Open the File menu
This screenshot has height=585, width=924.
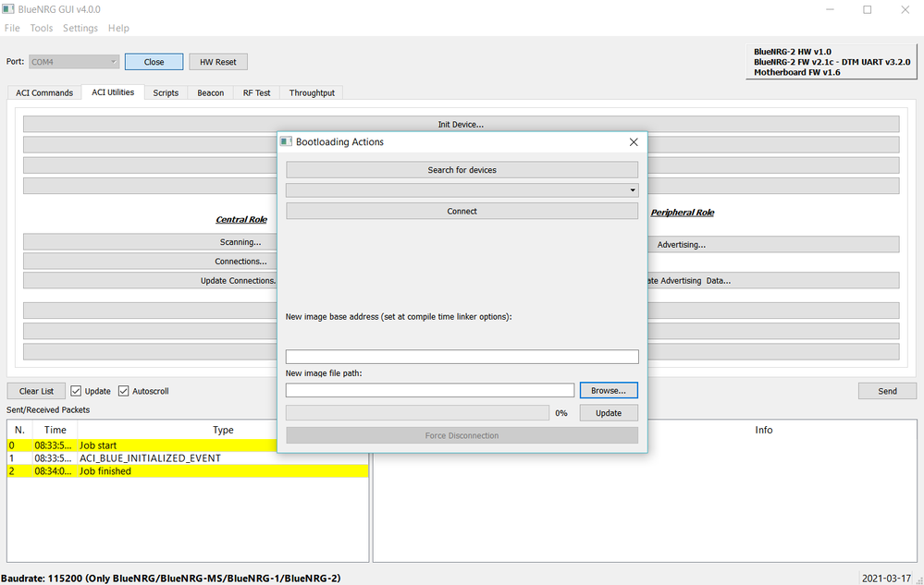(x=12, y=29)
